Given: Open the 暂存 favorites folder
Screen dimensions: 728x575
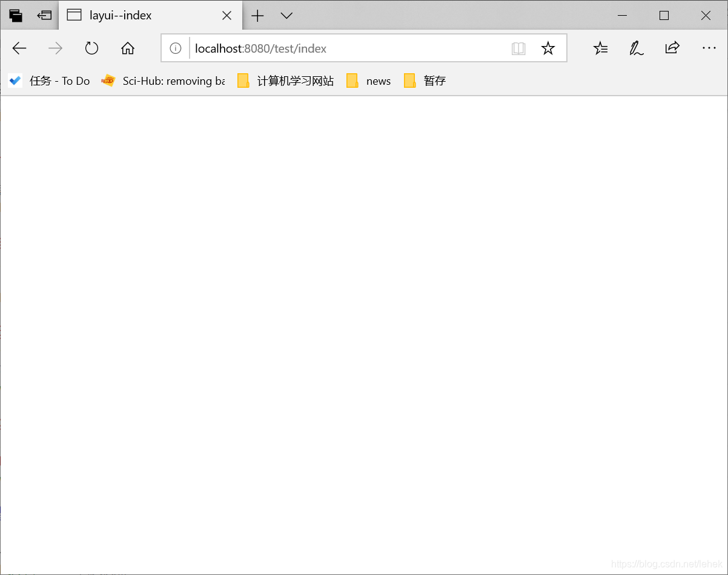Looking at the screenshot, I should coord(425,80).
